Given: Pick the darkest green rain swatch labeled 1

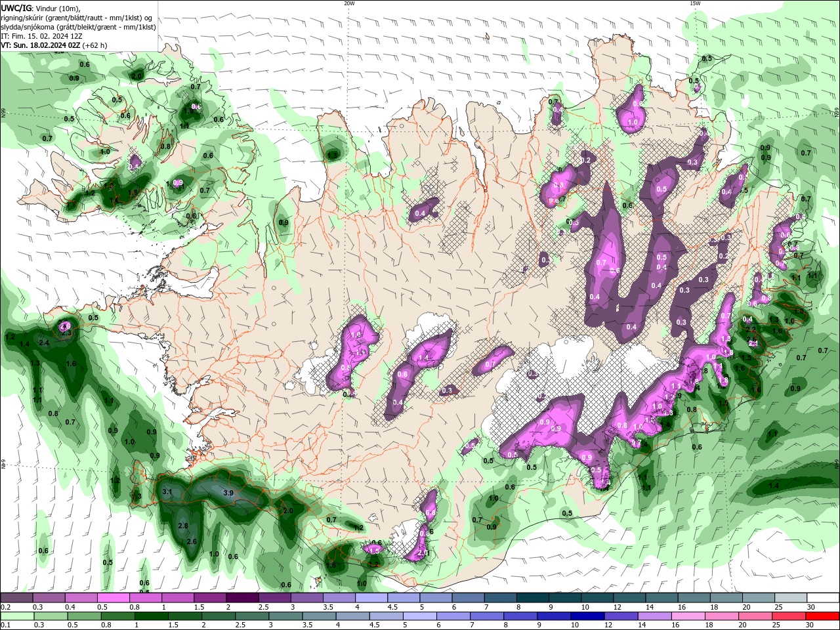Looking at the screenshot, I should click(151, 616).
